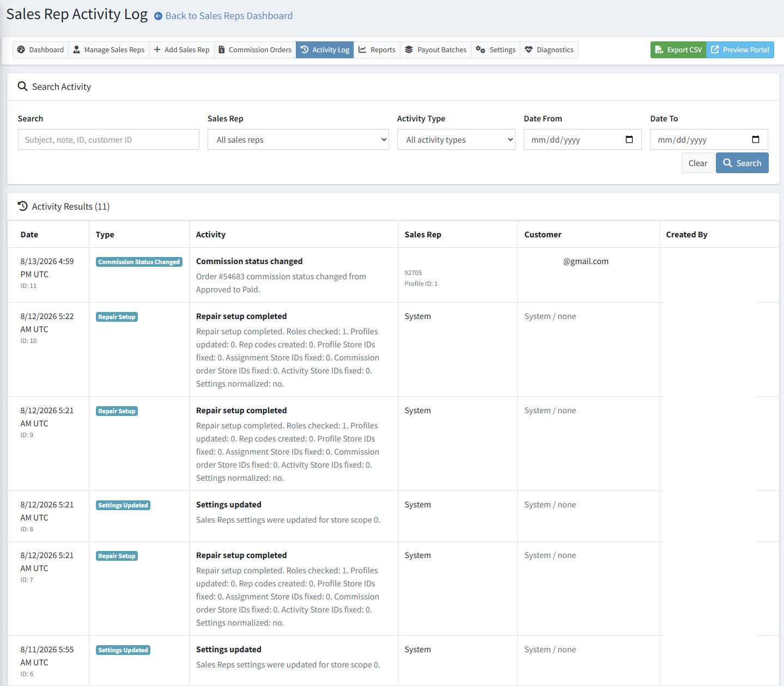This screenshot has height=686, width=784.
Task: Click the blue Search button
Action: click(x=742, y=163)
